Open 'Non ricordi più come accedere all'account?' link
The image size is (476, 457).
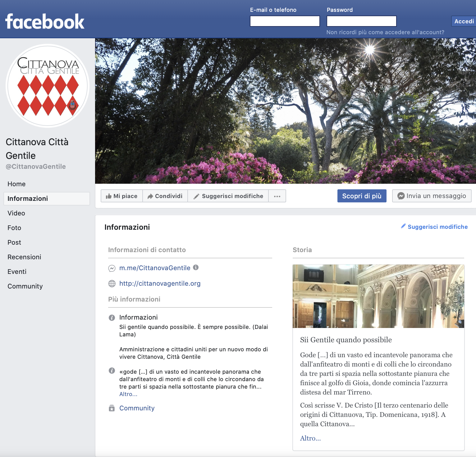[385, 32]
